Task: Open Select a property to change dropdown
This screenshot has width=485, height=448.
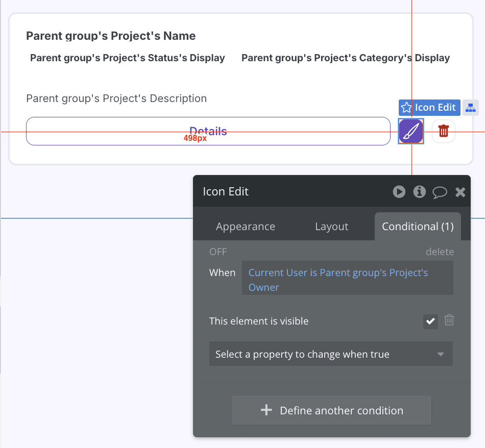Action: (331, 354)
